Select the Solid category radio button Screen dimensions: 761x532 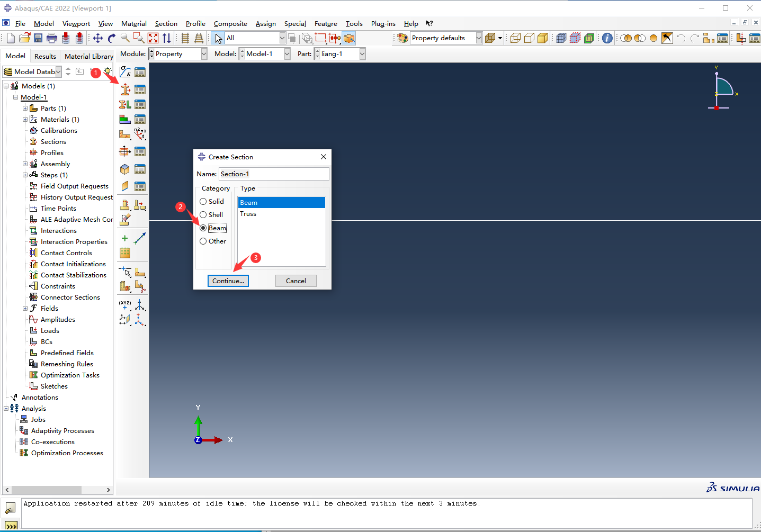coord(203,202)
